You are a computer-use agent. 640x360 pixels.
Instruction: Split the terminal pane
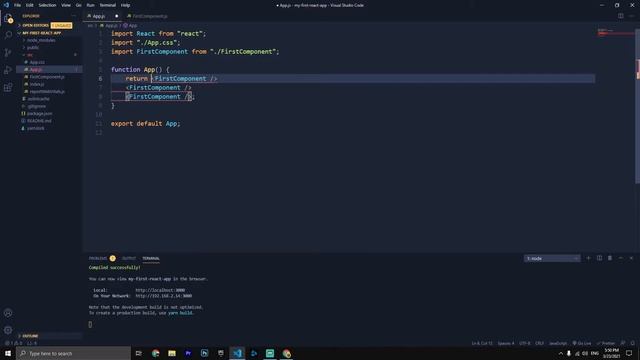[x=599, y=258]
